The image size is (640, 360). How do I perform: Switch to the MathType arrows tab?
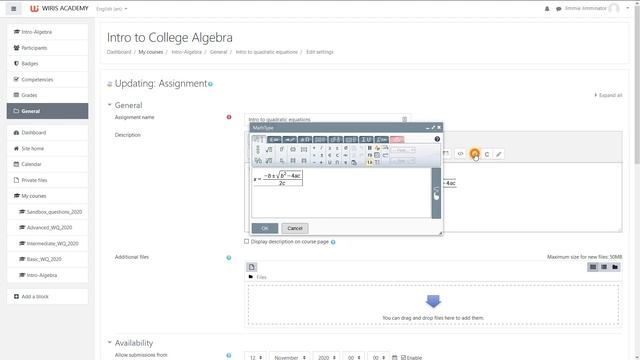tap(289, 139)
